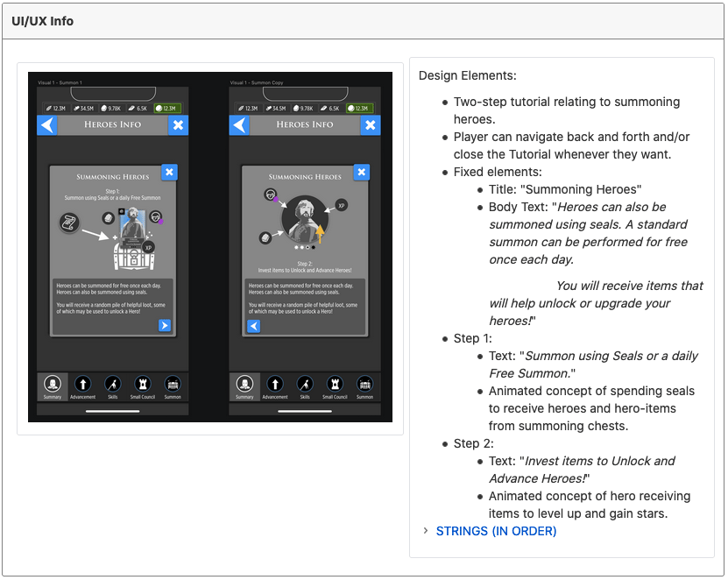Open Advancement tab in right mockup

pos(275,386)
